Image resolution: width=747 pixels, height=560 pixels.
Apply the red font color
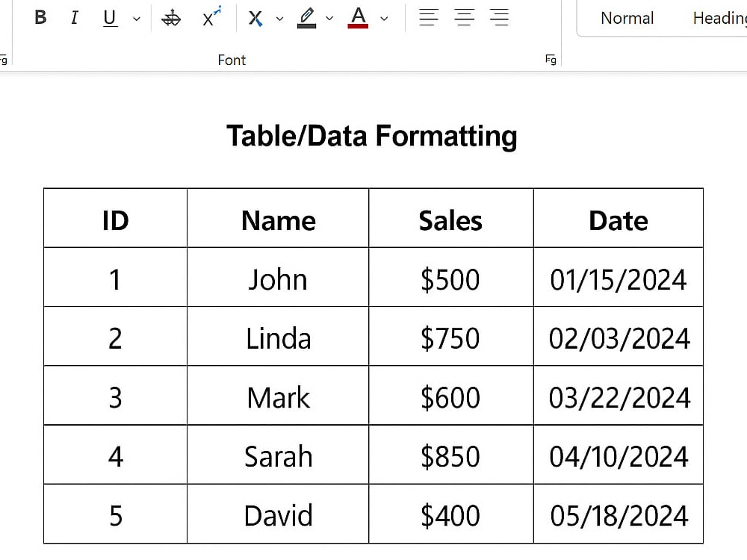[x=358, y=18]
